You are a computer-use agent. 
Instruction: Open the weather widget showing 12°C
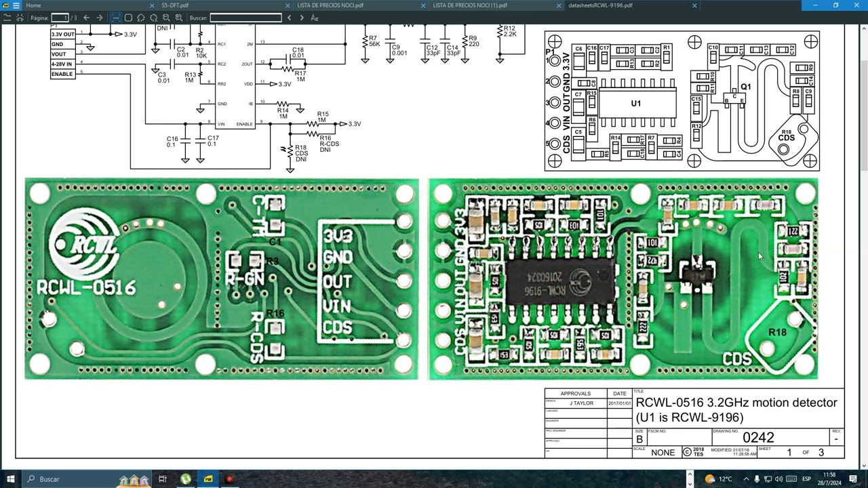(x=719, y=479)
